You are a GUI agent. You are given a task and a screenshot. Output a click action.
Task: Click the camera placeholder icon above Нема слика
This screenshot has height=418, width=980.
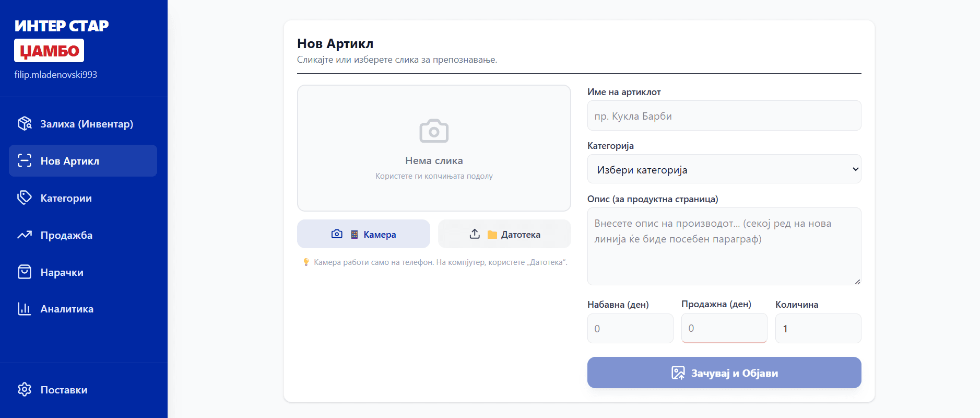(x=434, y=131)
